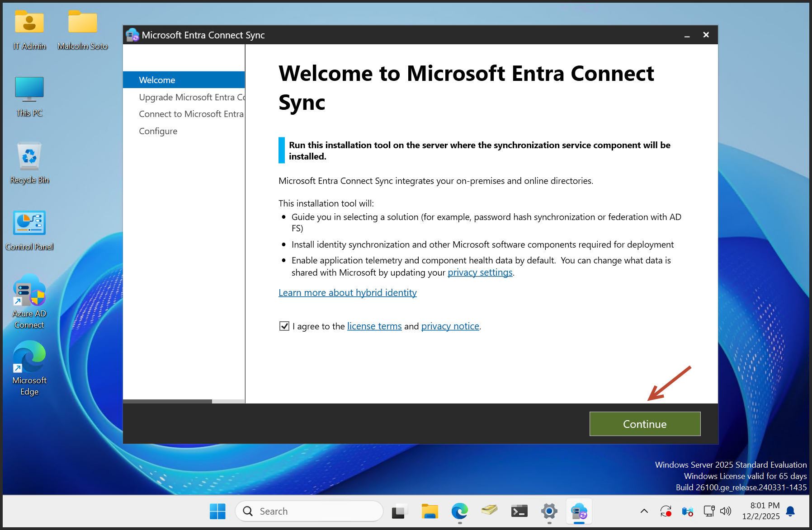Open the terminal icon in taskbar

(x=519, y=511)
